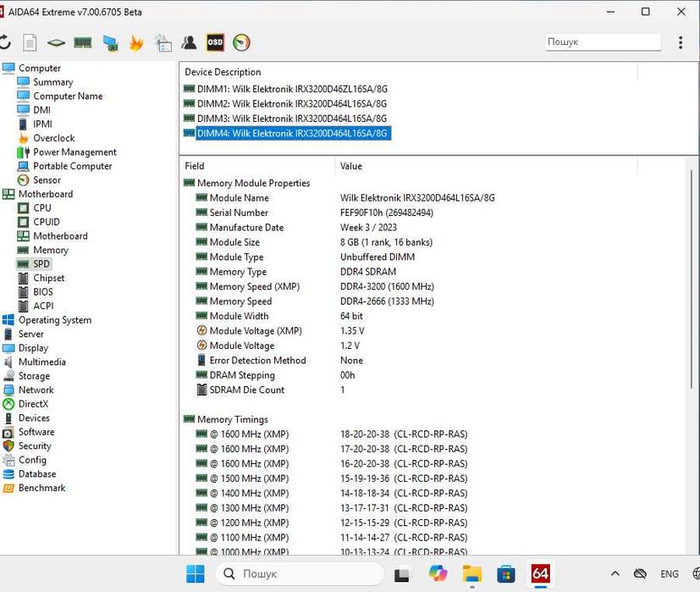Select the Sensor tree item
Viewport: 700px width, 592px height.
coord(47,180)
